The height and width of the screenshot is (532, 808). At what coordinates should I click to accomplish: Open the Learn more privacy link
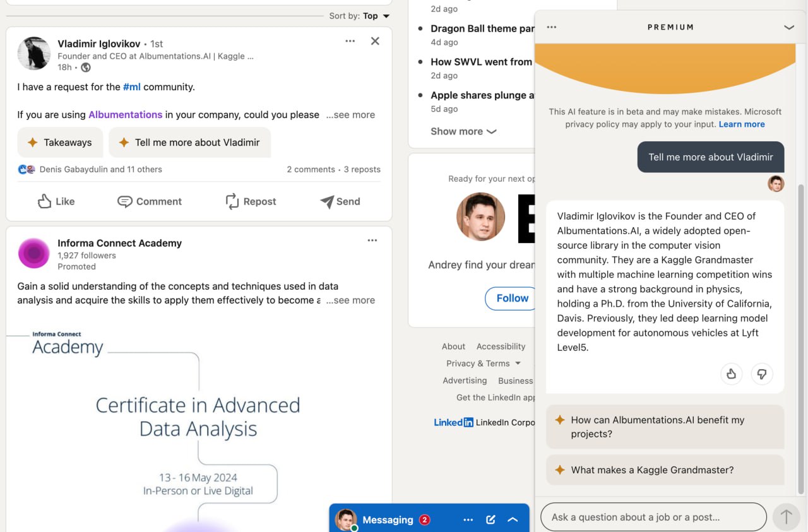[x=742, y=124]
